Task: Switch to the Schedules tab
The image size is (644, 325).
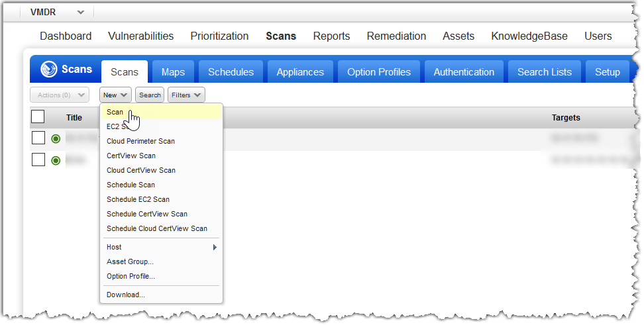Action: [x=231, y=71]
